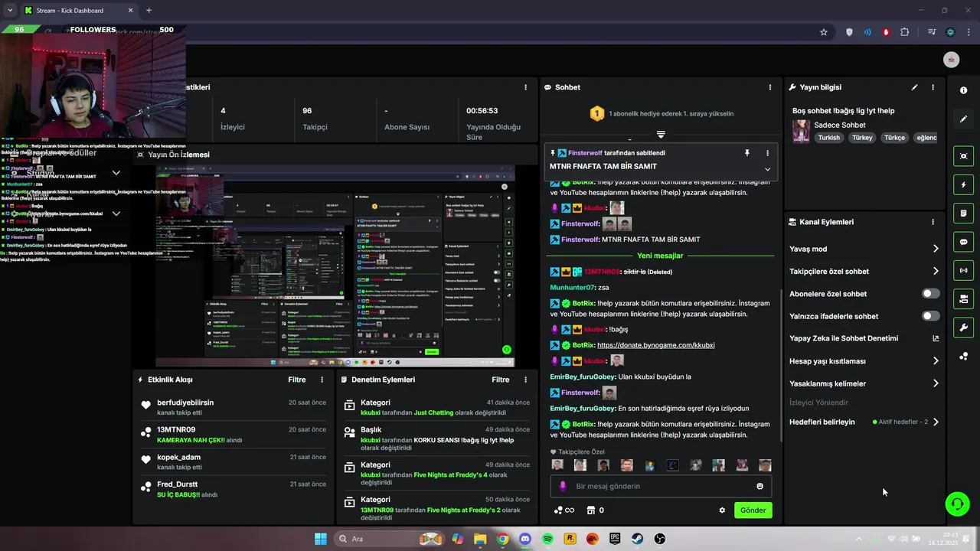Open the shop icon showing 0
Viewport: 980px width, 551px height.
pyautogui.click(x=595, y=510)
